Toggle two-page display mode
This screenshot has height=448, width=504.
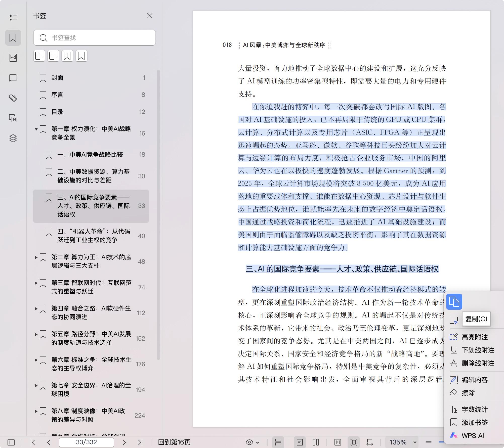click(315, 442)
